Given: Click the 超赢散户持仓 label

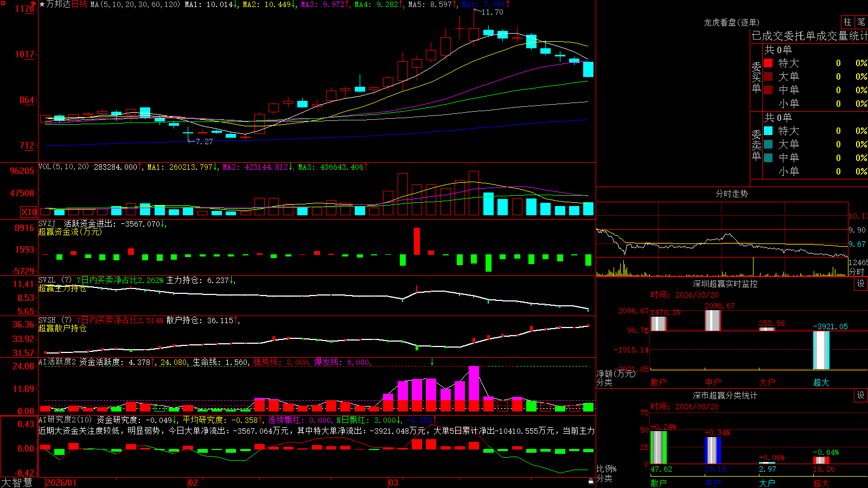Looking at the screenshot, I should point(62,328).
